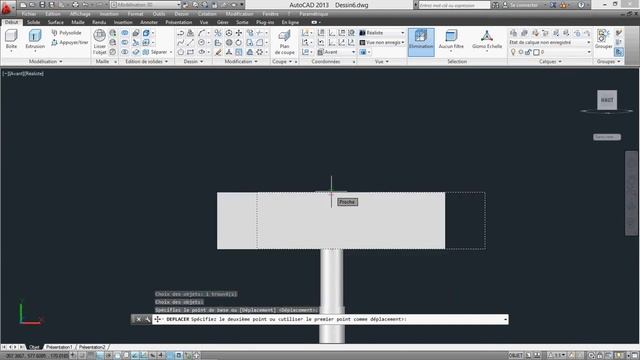
Task: Click the Polysolide tool
Action: tap(67, 33)
